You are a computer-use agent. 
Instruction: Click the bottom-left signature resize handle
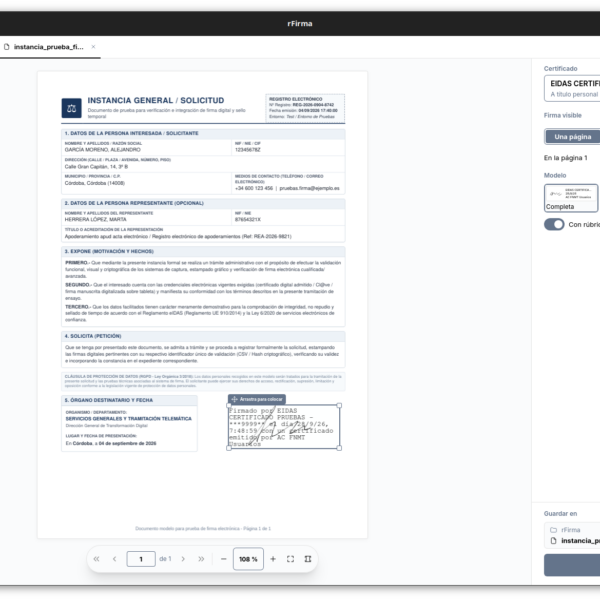[229, 448]
